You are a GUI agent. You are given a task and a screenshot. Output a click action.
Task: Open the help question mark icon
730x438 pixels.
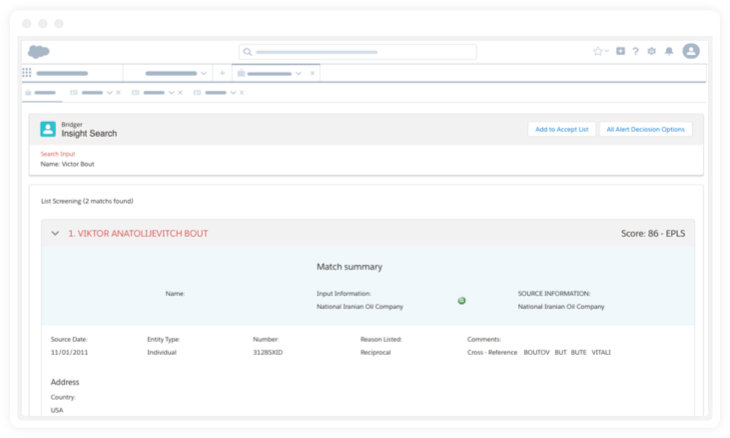coord(635,51)
